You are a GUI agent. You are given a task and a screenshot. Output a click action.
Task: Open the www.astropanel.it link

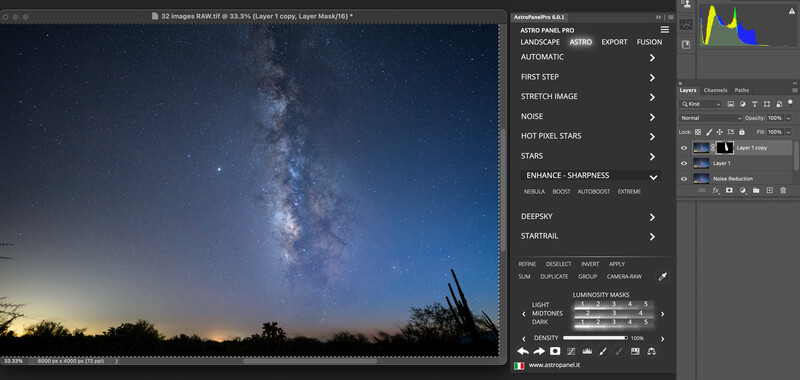[554, 366]
